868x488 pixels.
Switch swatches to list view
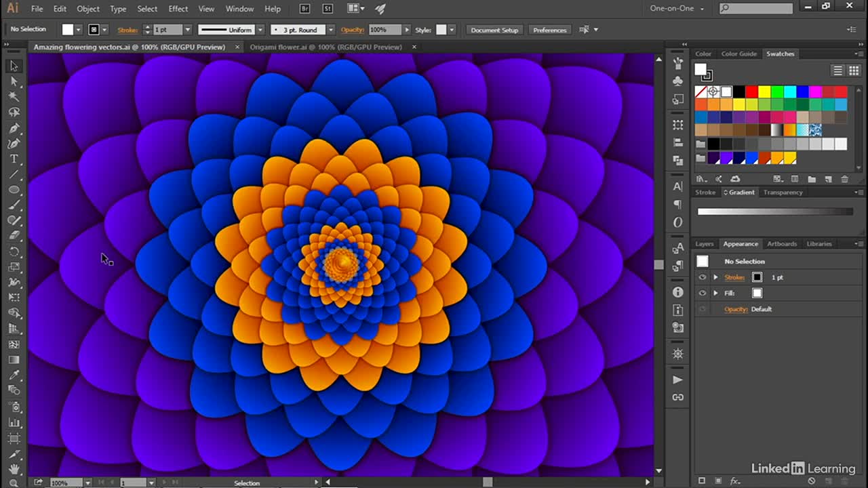point(838,70)
